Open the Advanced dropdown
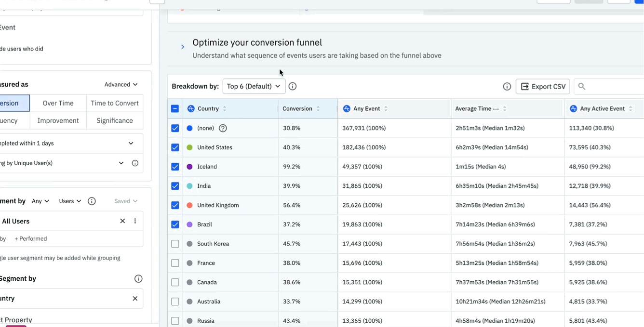The width and height of the screenshot is (644, 327). (x=121, y=84)
